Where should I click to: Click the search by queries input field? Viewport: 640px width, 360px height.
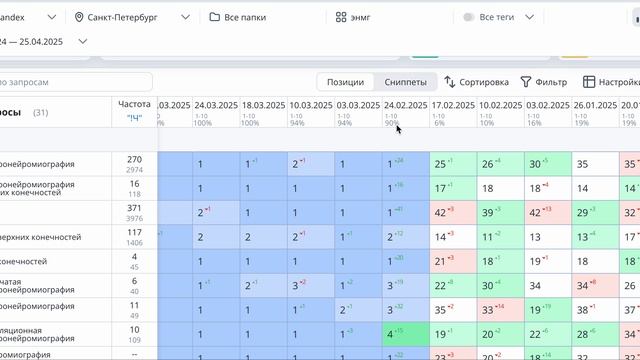[76, 82]
